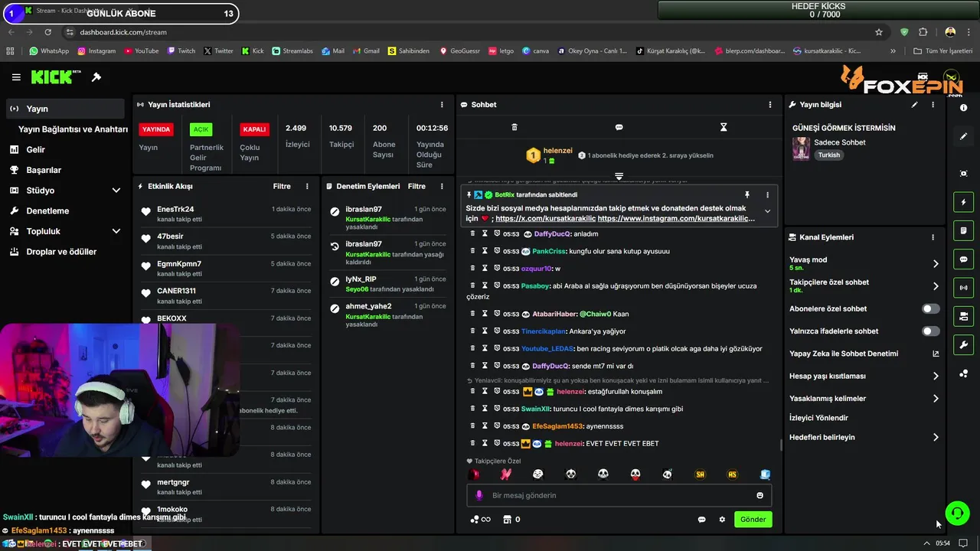Click the lightning bolt icon in right sidebar
The height and width of the screenshot is (551, 980).
tap(963, 202)
